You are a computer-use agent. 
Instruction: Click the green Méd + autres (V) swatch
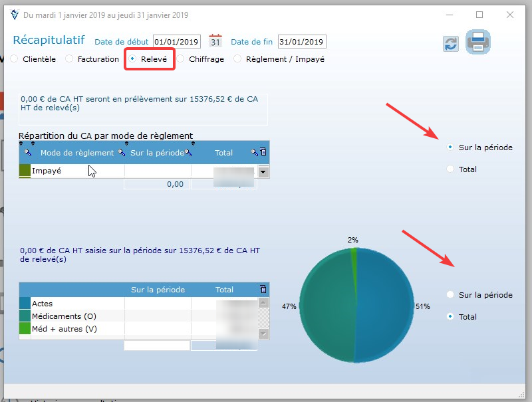click(25, 328)
